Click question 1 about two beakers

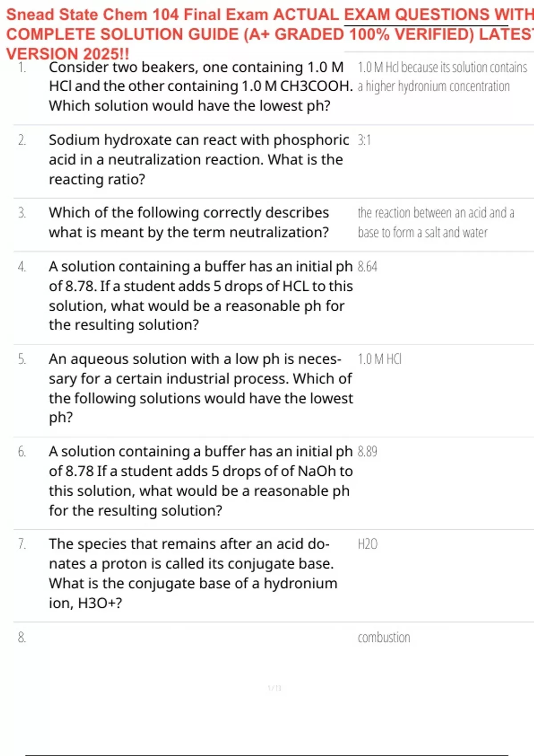(200, 86)
